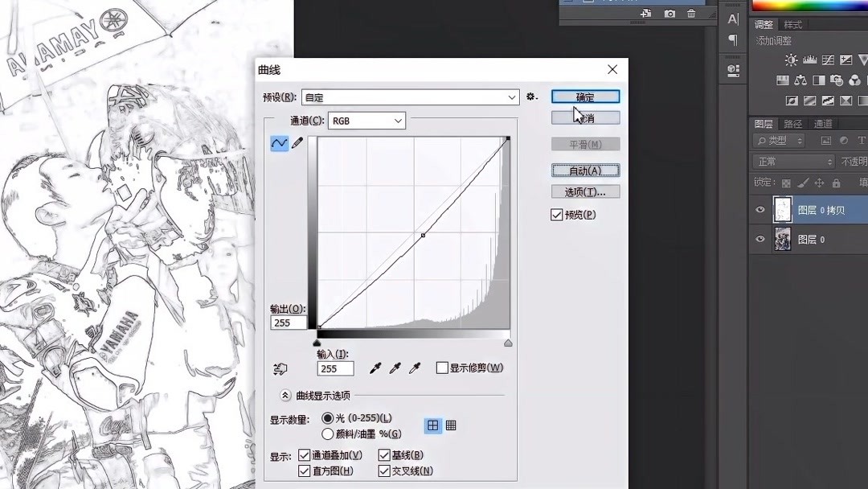Confirm curves with the 确定 button
Screen dimensions: 868x489
pos(584,96)
